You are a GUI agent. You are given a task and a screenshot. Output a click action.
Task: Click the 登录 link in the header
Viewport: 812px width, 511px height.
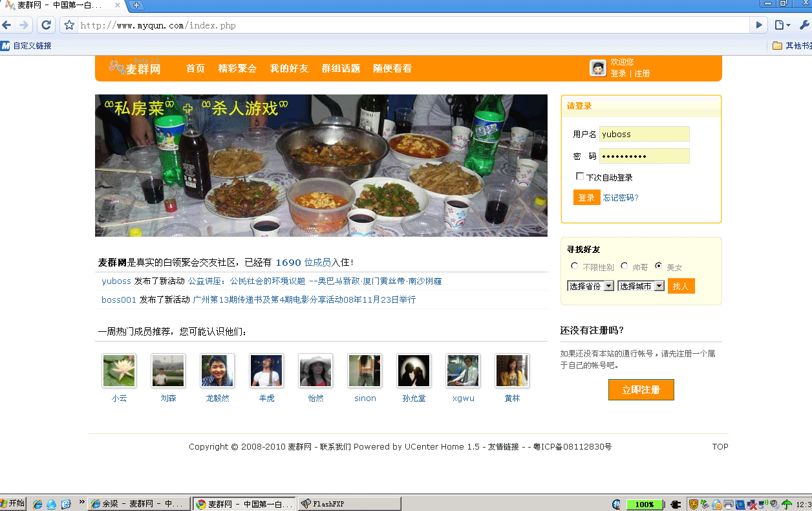[619, 74]
